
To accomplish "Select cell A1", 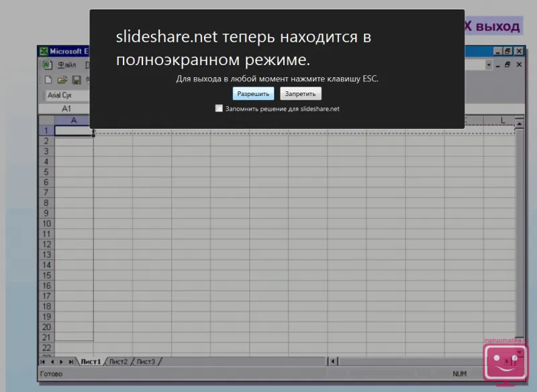I will click(74, 131).
